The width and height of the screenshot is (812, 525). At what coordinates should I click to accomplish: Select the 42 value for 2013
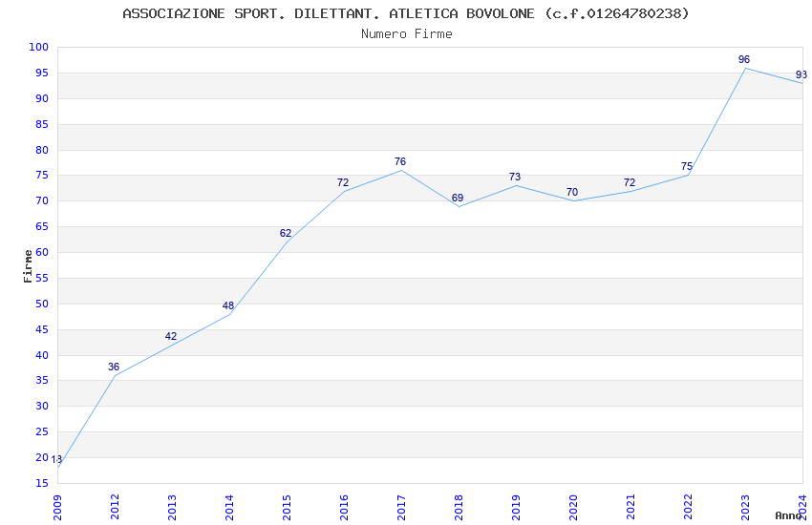171,336
